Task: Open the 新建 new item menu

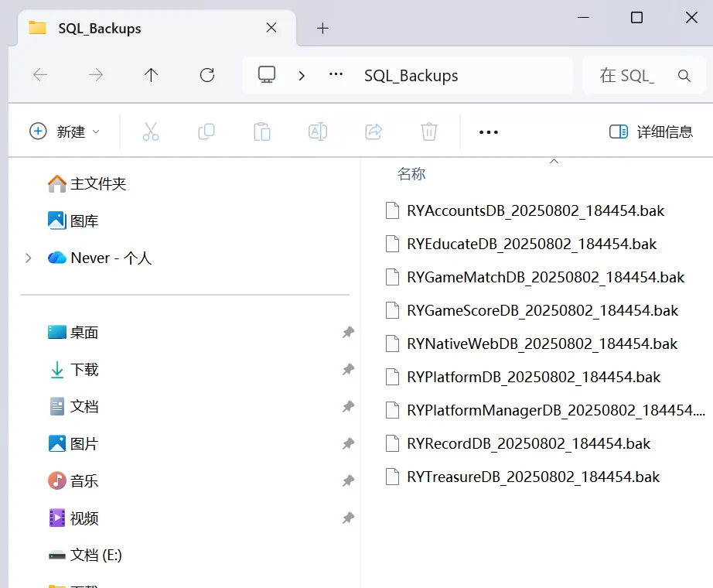Action: click(x=64, y=132)
